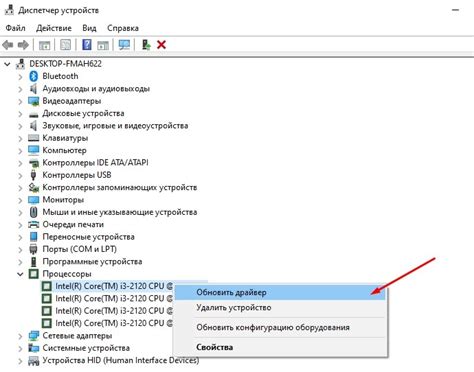Screen dimensions: 474x372
Task: Select the Контроллеры USB label
Action: coord(77,175)
